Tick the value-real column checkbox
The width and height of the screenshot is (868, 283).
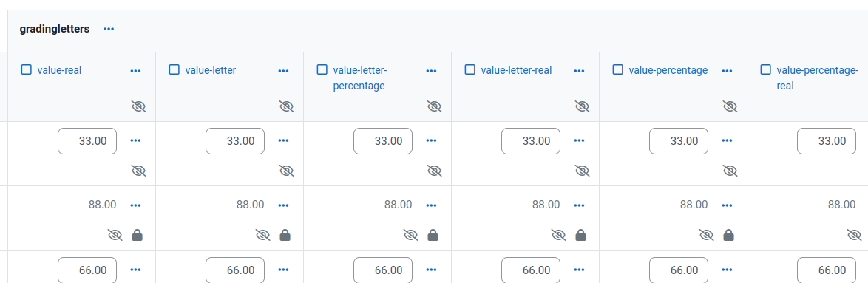[x=26, y=69]
